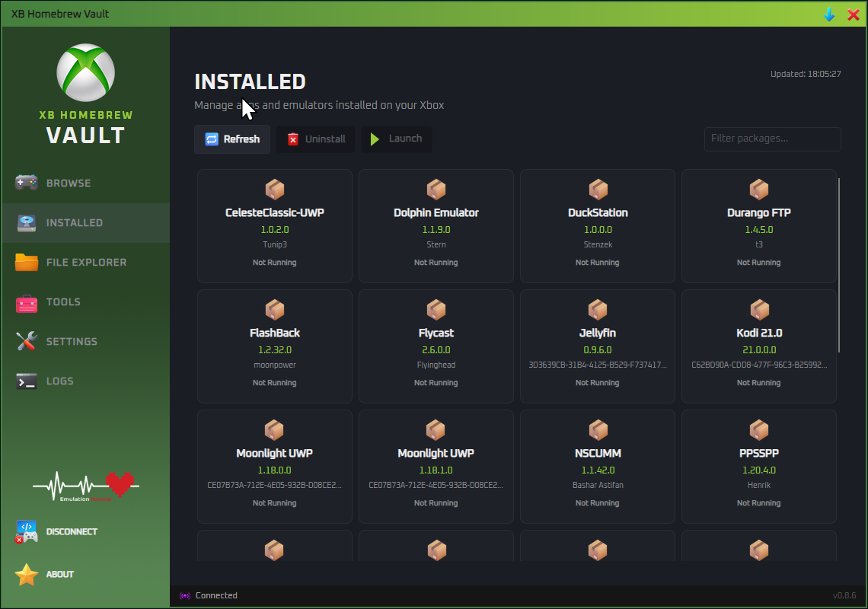Switch to the Installed section
Image resolution: width=868 pixels, height=609 pixels.
(86, 222)
